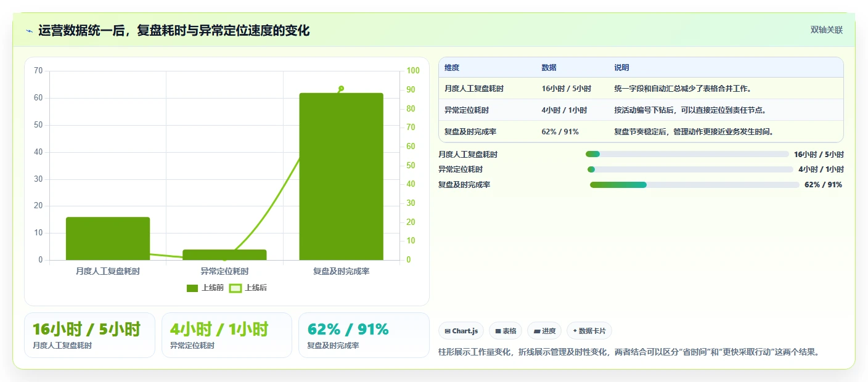This screenshot has width=868, height=382.
Task: Click the title 运营数据统一后 heading
Action: (x=174, y=31)
